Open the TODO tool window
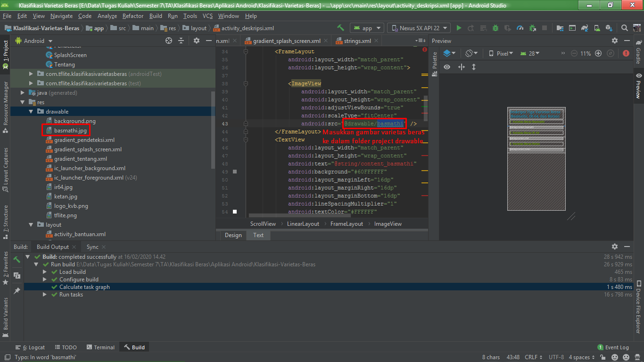Image resolution: width=644 pixels, height=362 pixels. [x=65, y=347]
